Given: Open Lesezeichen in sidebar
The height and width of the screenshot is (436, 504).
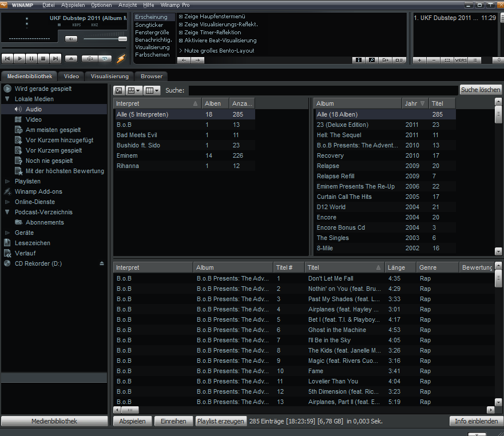Looking at the screenshot, I should pos(32,243).
